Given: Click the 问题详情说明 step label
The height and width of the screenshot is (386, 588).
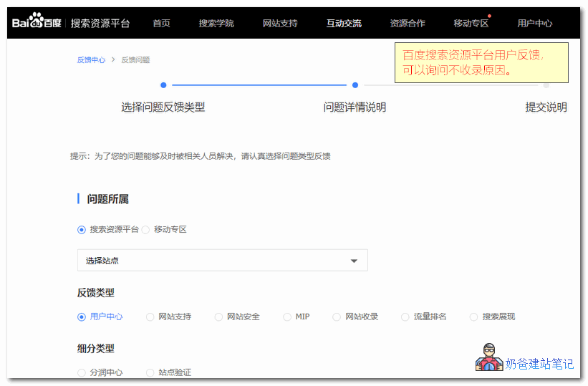Looking at the screenshot, I should pos(355,107).
